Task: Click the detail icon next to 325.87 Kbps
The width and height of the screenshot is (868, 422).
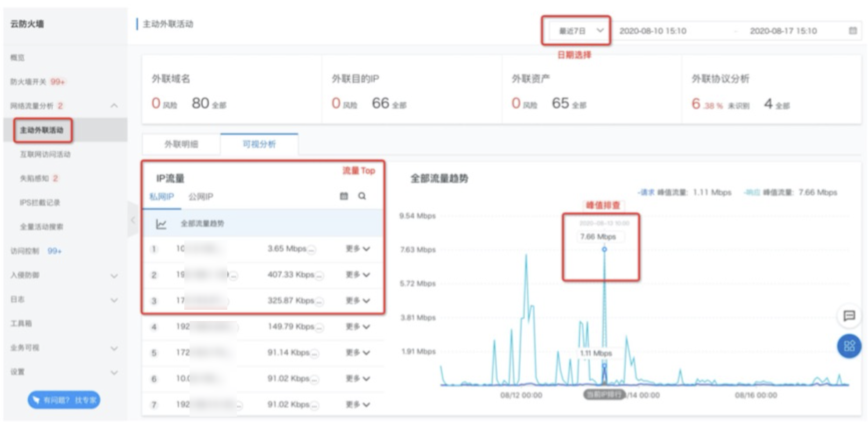Action: (319, 302)
